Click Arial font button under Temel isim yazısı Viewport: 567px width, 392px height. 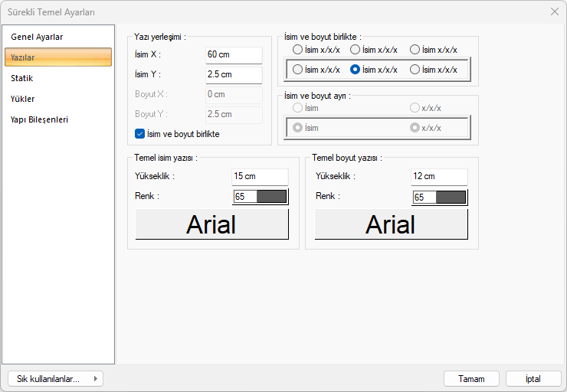pyautogui.click(x=211, y=224)
